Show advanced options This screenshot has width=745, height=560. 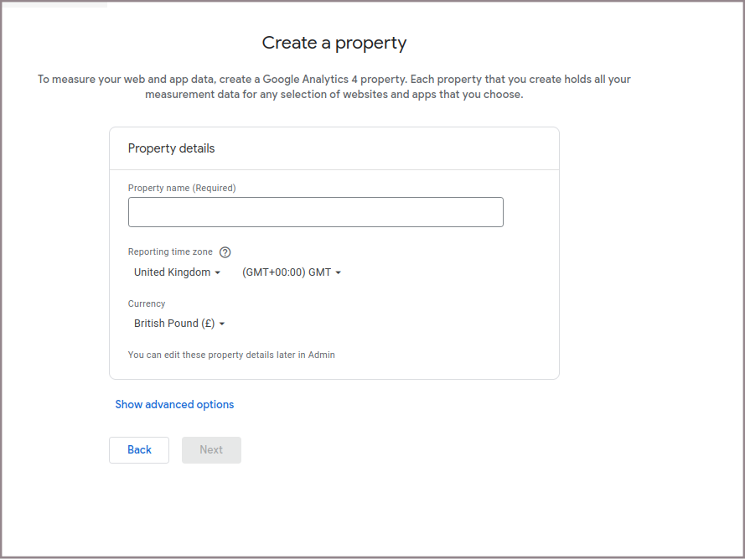point(174,404)
